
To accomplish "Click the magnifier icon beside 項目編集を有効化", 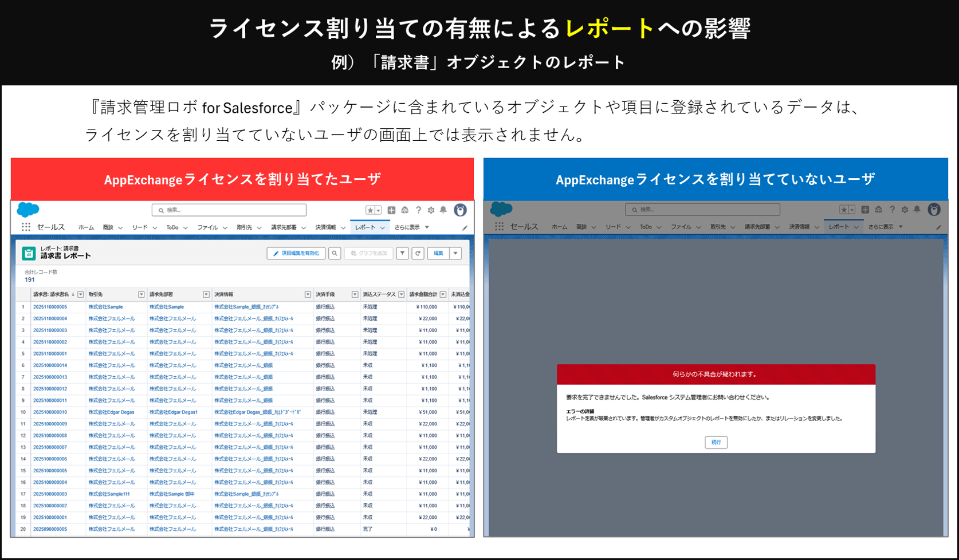I will click(x=335, y=253).
